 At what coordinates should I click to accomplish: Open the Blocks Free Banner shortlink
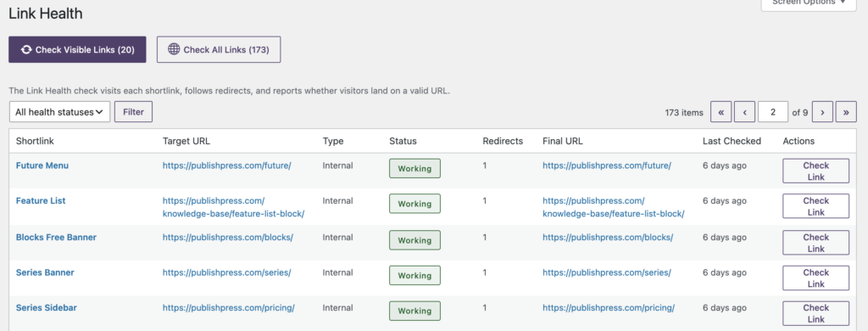pyautogui.click(x=56, y=238)
